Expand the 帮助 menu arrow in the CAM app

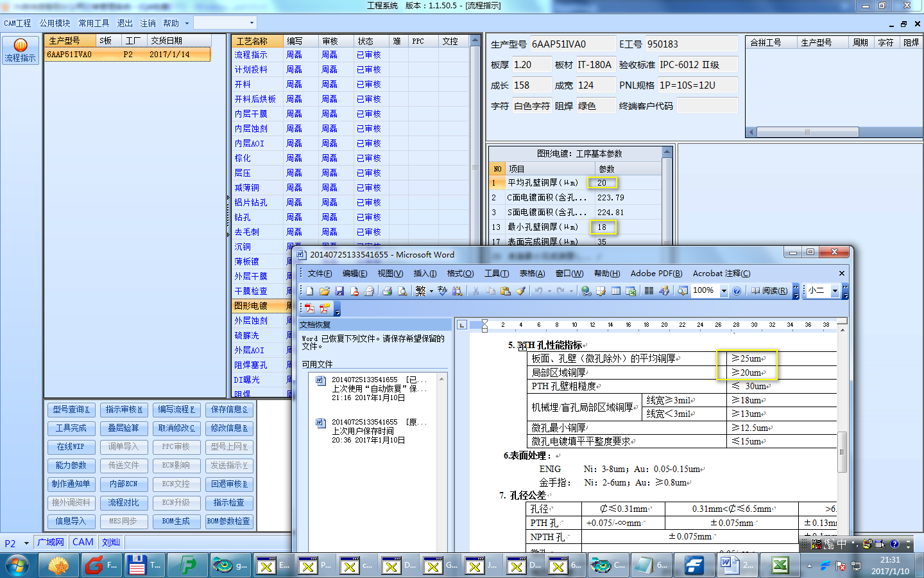(187, 23)
